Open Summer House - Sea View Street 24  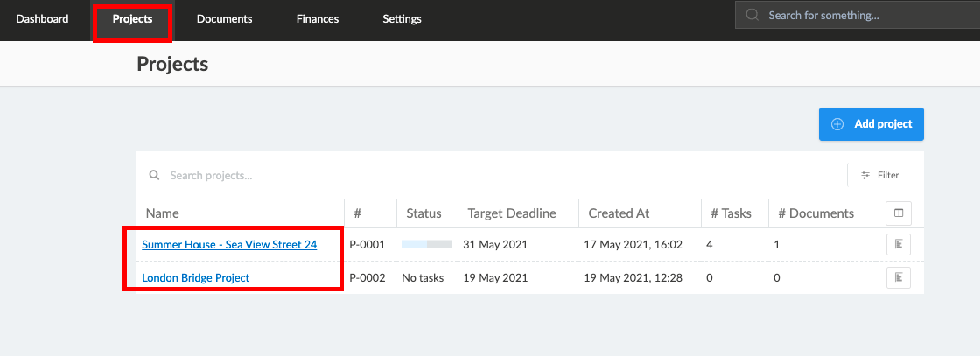click(229, 245)
